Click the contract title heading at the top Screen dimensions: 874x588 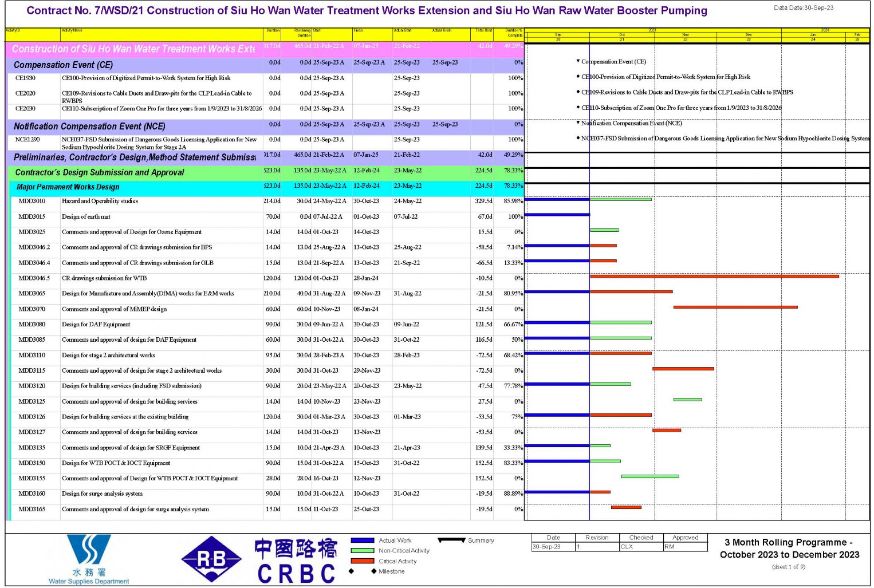pyautogui.click(x=367, y=11)
